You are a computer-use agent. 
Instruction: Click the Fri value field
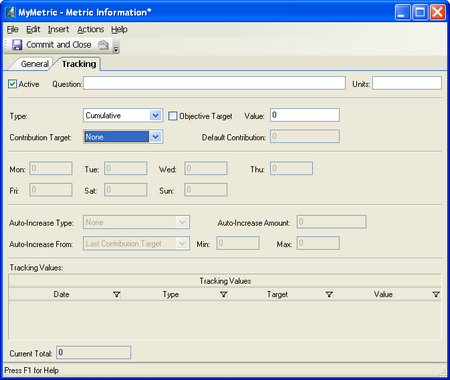click(x=51, y=190)
